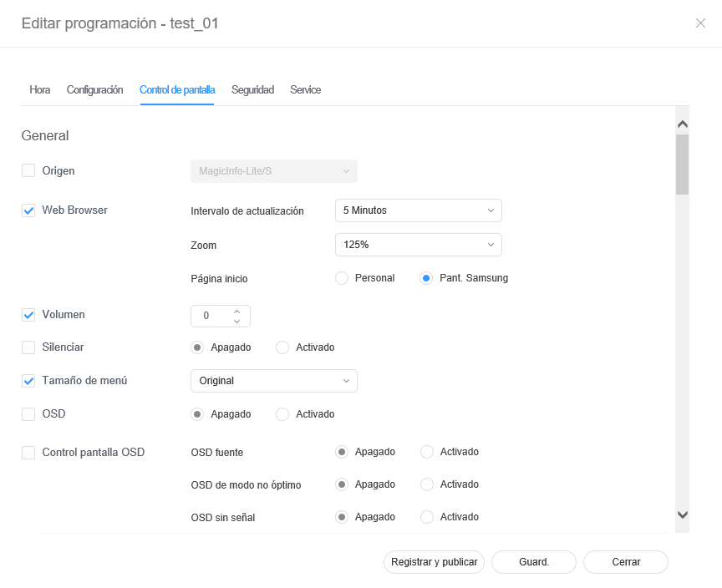Open the Intervalo de actualización dropdown
This screenshot has width=722, height=588.
(418, 210)
